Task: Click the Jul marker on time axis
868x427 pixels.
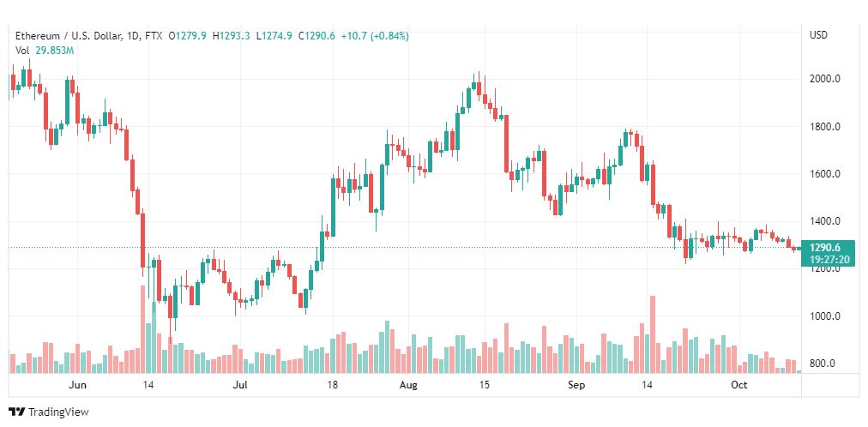Action: tap(240, 384)
